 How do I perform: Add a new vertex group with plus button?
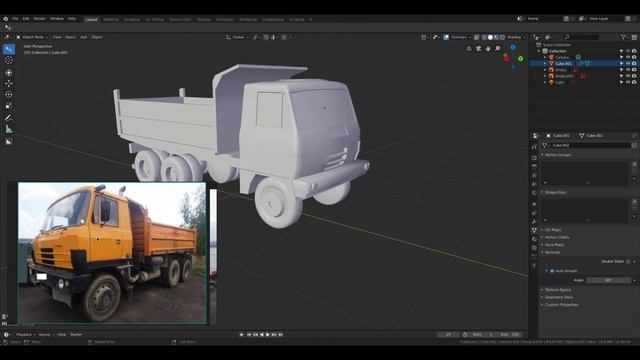(634, 164)
